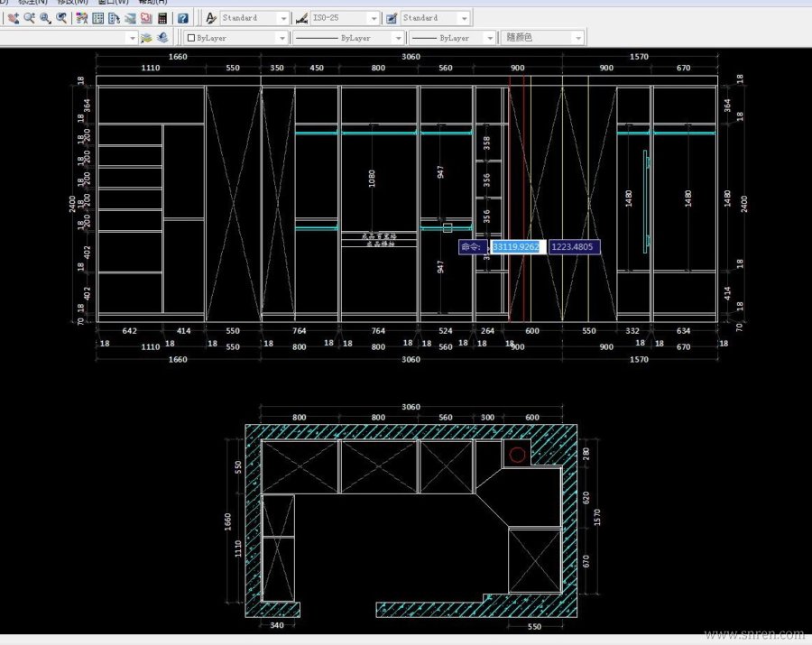Open the Table Style manager icon
This screenshot has height=645, width=812.
(392, 18)
